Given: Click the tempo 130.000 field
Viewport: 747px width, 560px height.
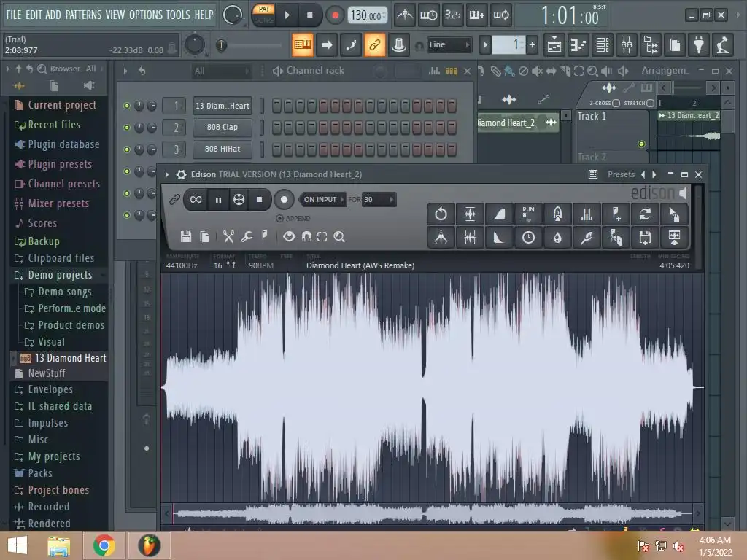Looking at the screenshot, I should (368, 15).
